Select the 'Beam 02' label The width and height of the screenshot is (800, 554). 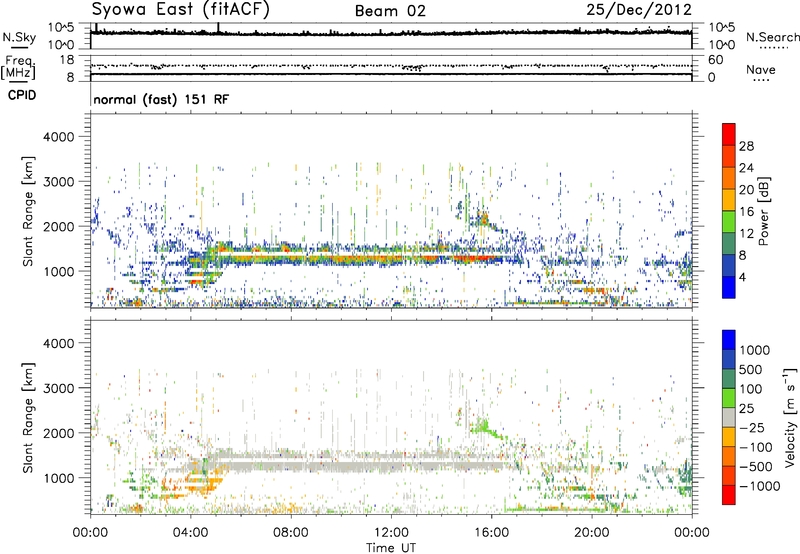(390, 11)
